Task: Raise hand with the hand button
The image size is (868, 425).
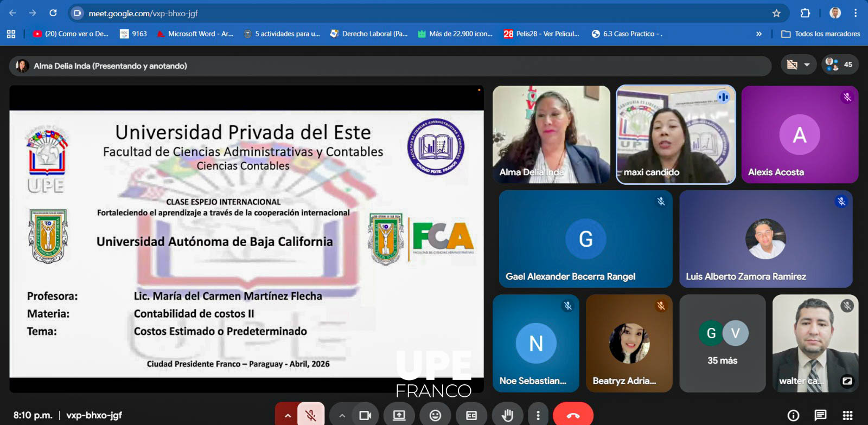Action: 508,415
